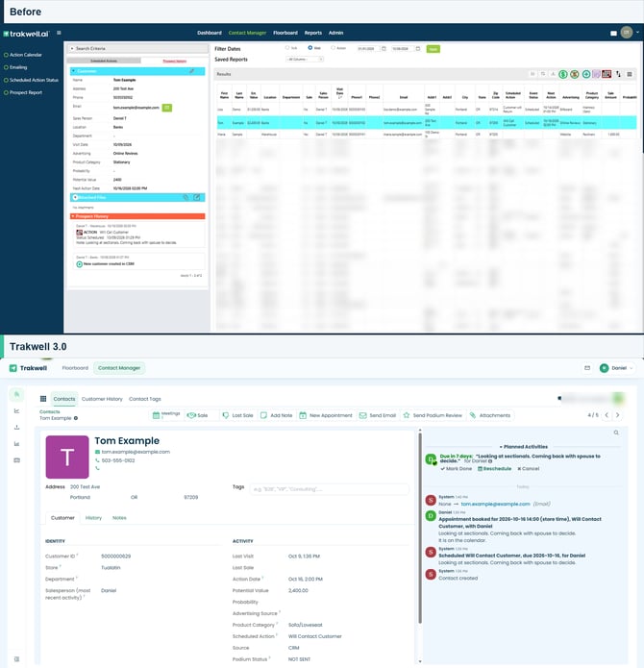This screenshot has height=668, width=644.
Task: Click the Attachments button
Action: click(490, 415)
